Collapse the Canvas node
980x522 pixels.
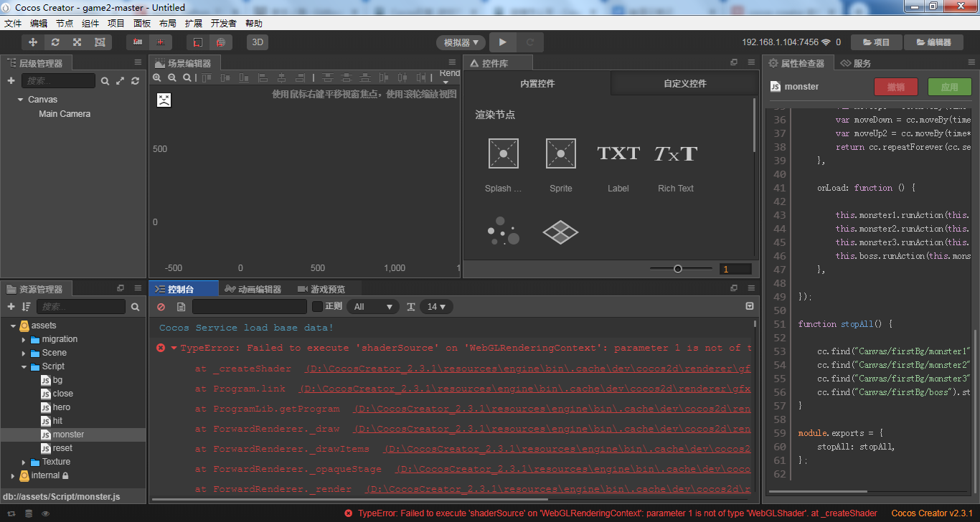(20, 100)
